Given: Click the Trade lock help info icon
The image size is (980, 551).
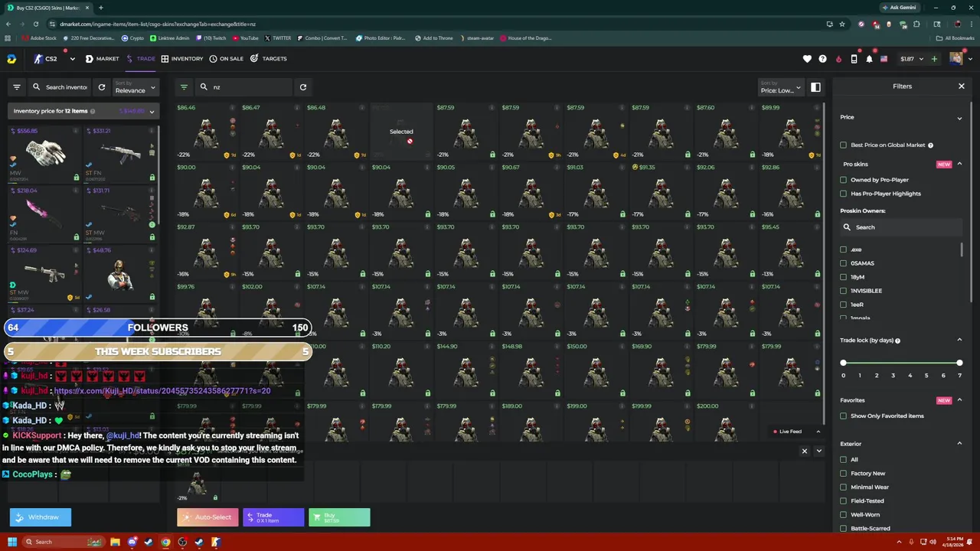Looking at the screenshot, I should (897, 341).
